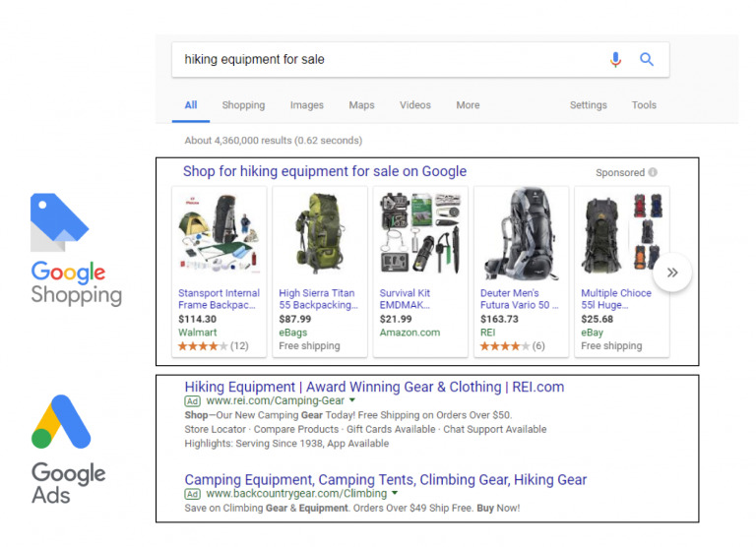Click the REI seller name in product card
Screen dimensions: 756x547
(x=487, y=333)
